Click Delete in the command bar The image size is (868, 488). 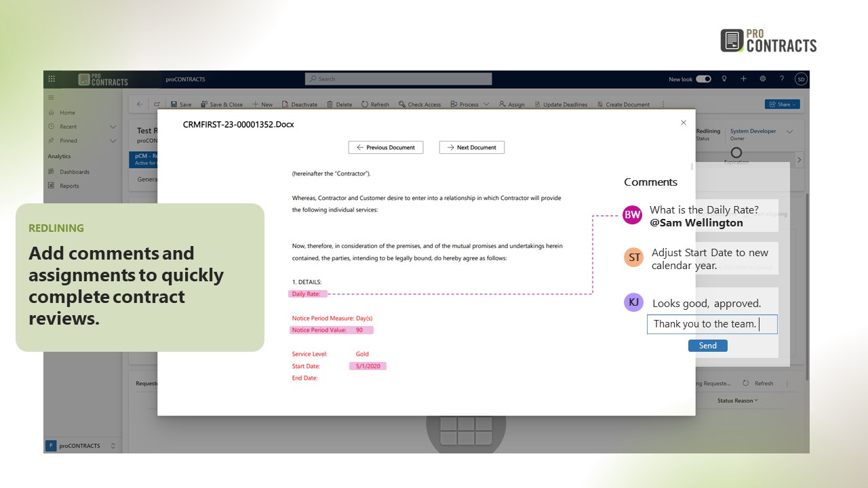[340, 104]
